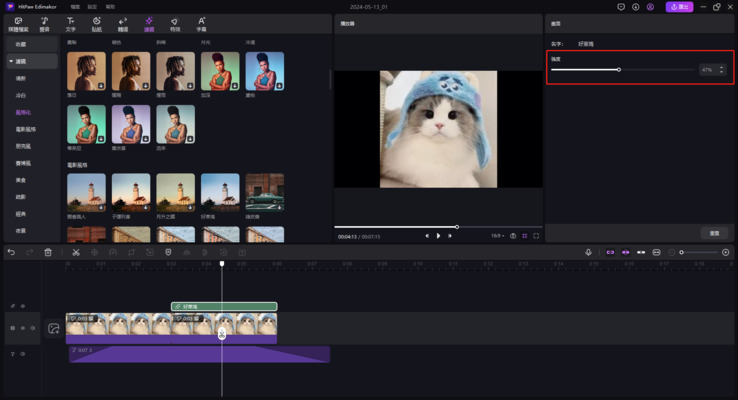This screenshot has width=738, height=400.
Task: Fit timeline to window with the bracket icon
Action: (x=657, y=253)
